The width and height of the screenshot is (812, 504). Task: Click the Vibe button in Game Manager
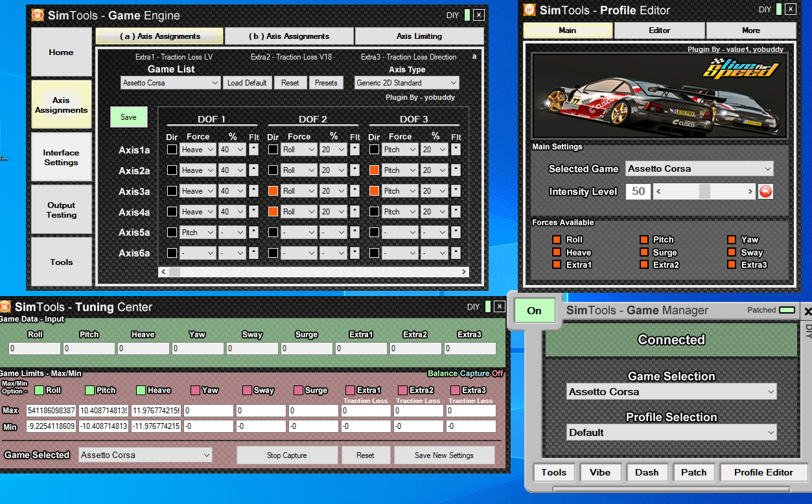[x=600, y=472]
